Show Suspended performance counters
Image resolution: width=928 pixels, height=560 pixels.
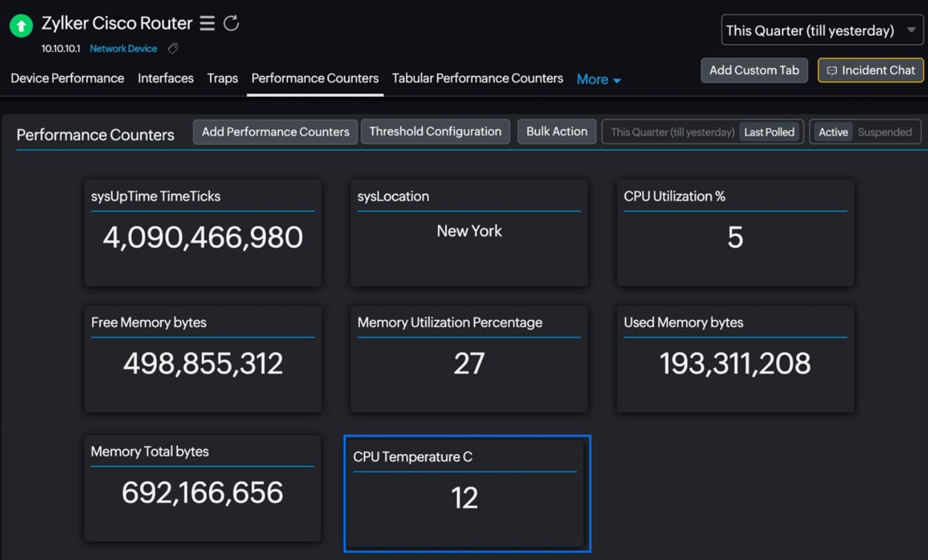tap(884, 132)
